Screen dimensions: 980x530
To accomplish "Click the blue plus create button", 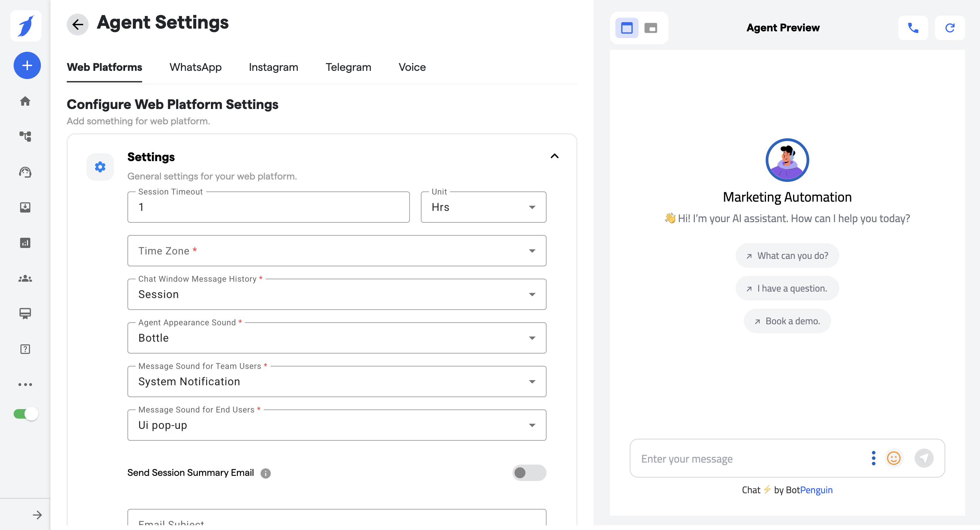I will 27,65.
